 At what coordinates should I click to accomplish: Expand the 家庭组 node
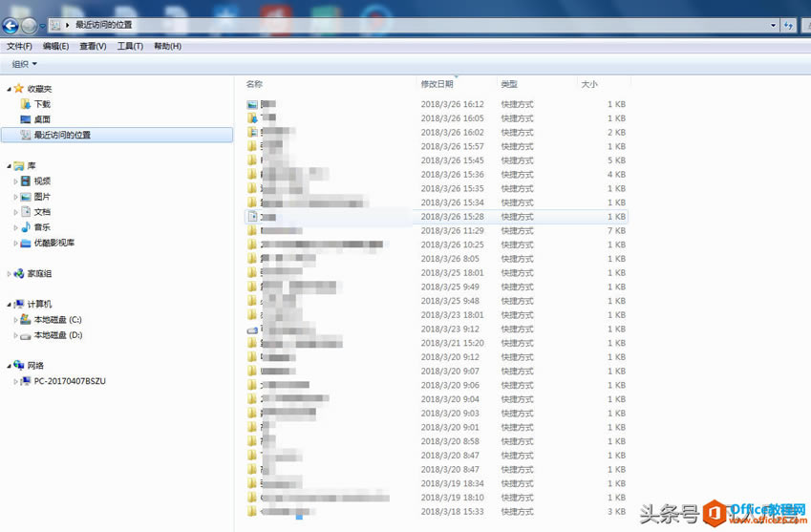click(x=9, y=273)
